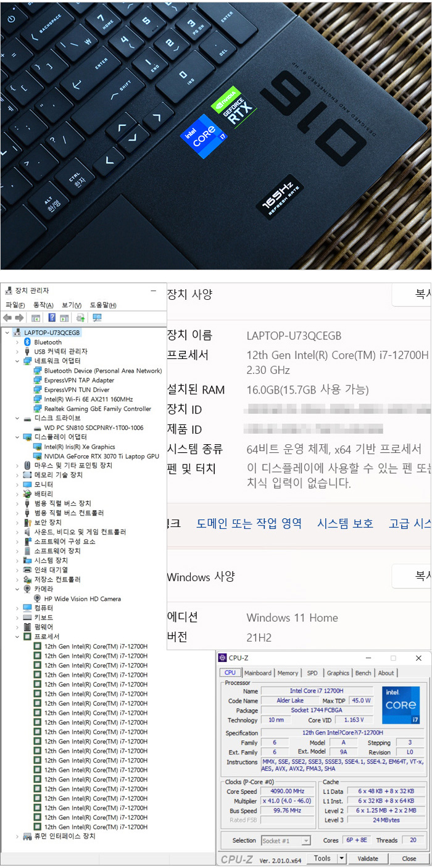Expand the 모니터 node
432x868 pixels.
coord(17,484)
